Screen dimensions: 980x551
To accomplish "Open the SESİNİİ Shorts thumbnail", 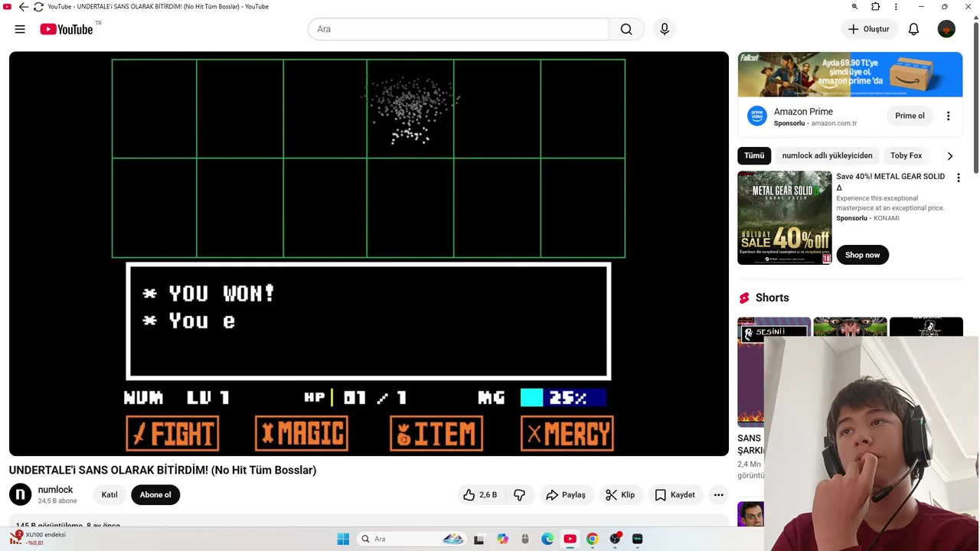I will pyautogui.click(x=774, y=371).
